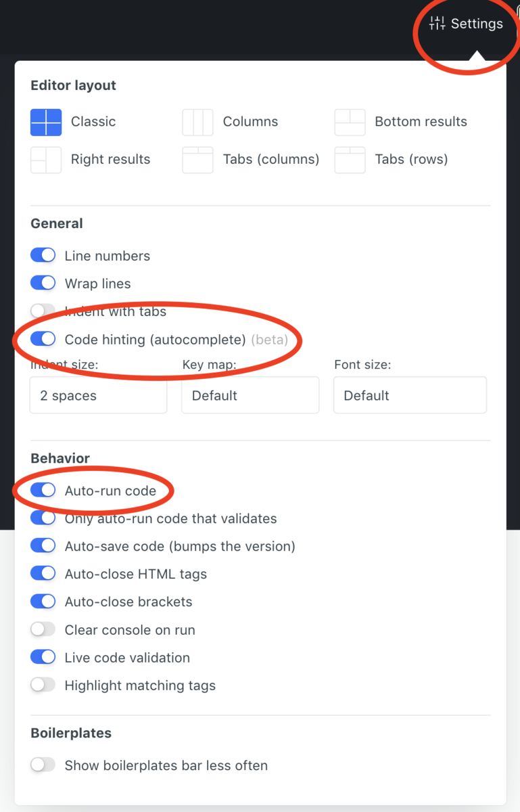The width and height of the screenshot is (520, 812).
Task: Select the Classic layout icon
Action: coord(46,122)
